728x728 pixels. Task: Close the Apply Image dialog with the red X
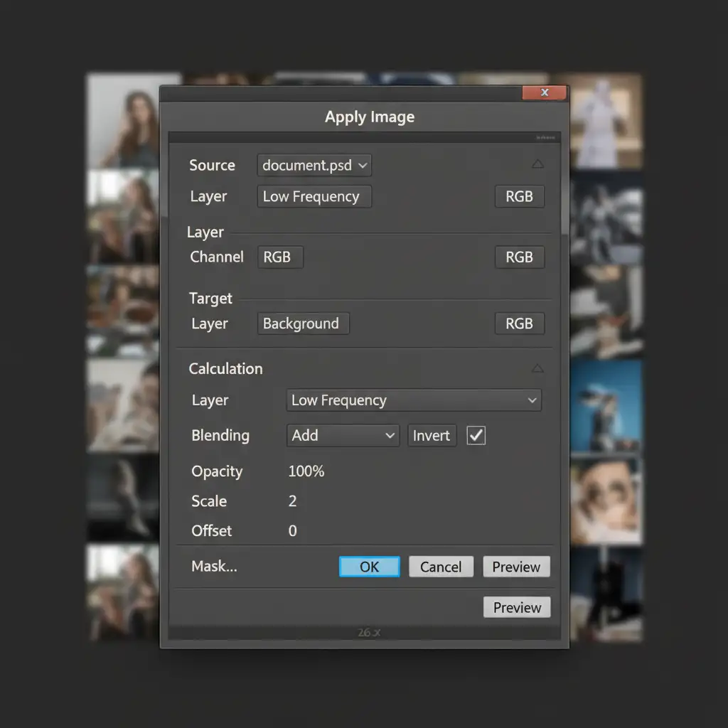coord(544,92)
